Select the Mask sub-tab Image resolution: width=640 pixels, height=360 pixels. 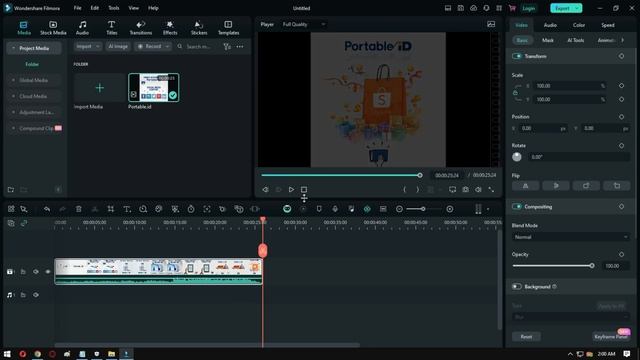click(x=548, y=40)
